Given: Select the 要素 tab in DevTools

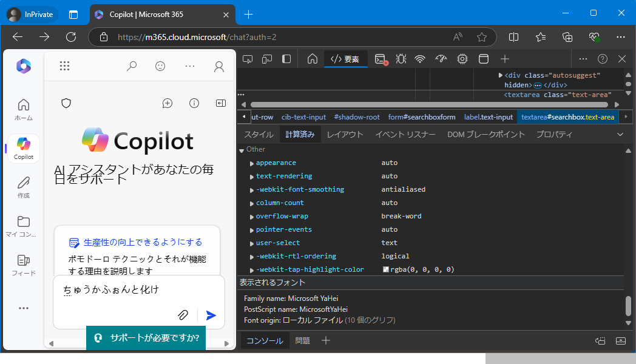Looking at the screenshot, I should click(x=345, y=59).
